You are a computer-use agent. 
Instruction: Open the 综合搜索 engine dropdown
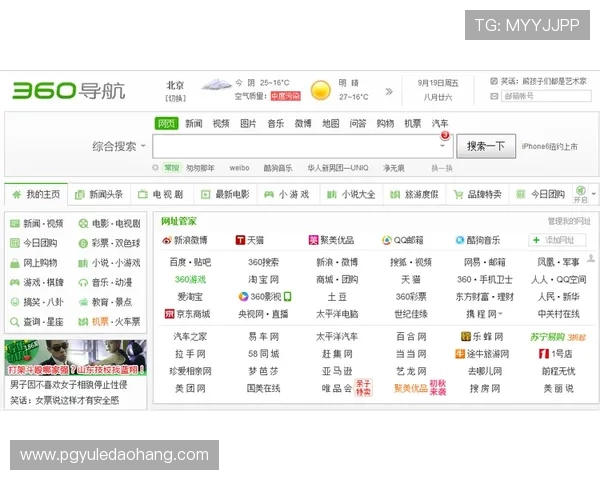[x=119, y=146]
